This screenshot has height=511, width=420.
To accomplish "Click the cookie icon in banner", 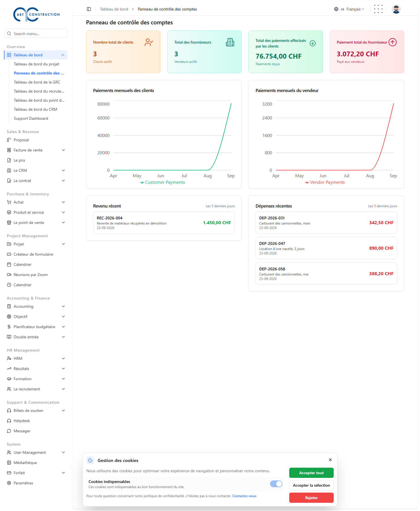I will pyautogui.click(x=90, y=460).
